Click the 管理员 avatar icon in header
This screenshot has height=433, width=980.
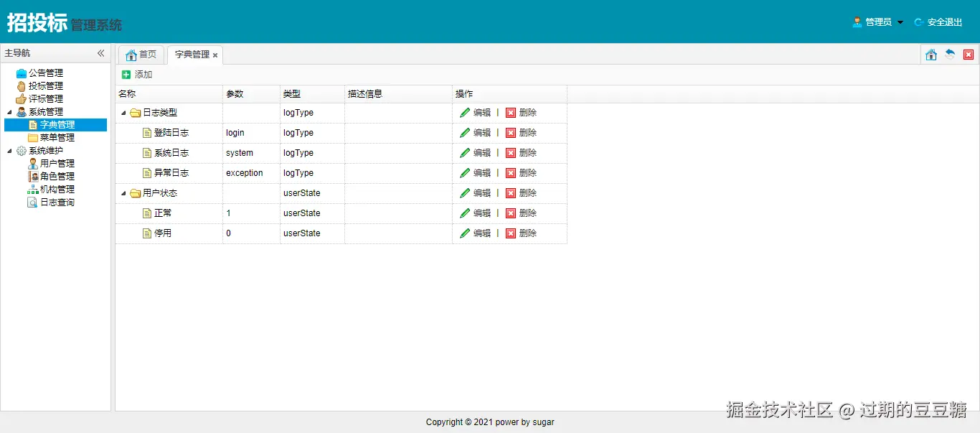point(857,22)
